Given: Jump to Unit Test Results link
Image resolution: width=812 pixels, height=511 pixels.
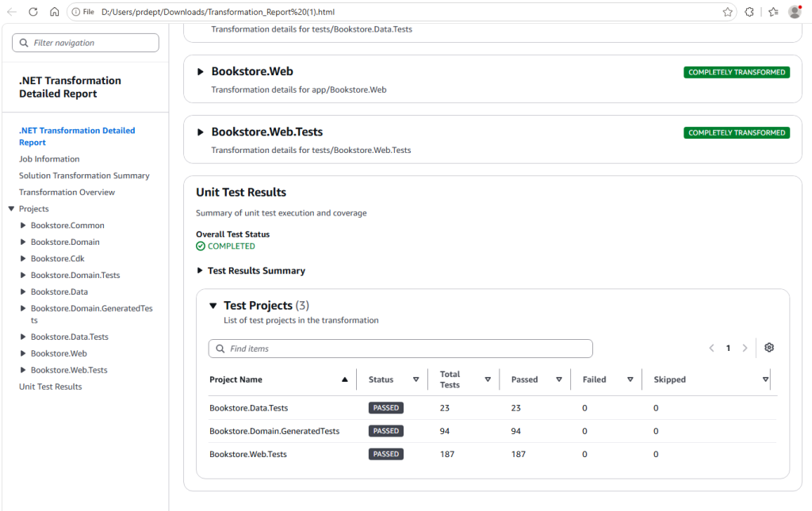Looking at the screenshot, I should coord(50,387).
